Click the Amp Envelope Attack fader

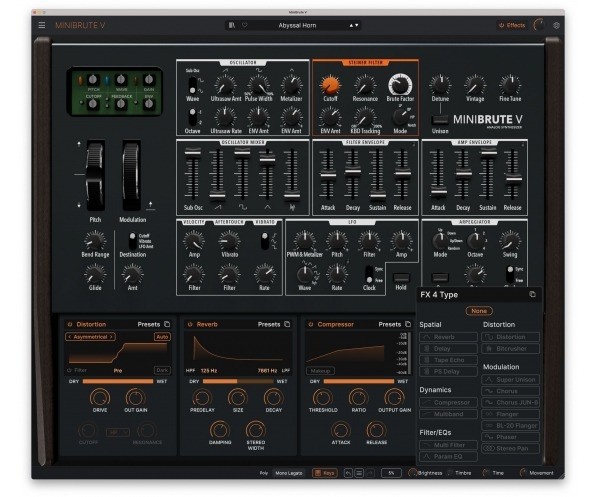[438, 192]
